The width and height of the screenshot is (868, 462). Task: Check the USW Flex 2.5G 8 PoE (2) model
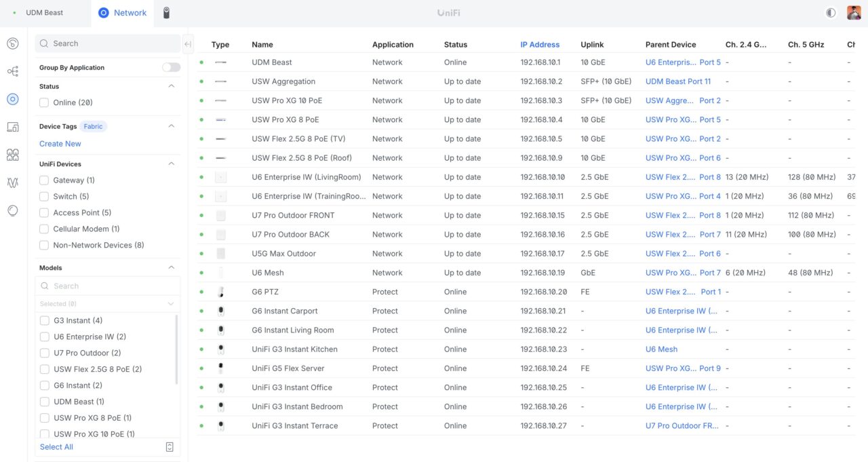click(x=45, y=369)
